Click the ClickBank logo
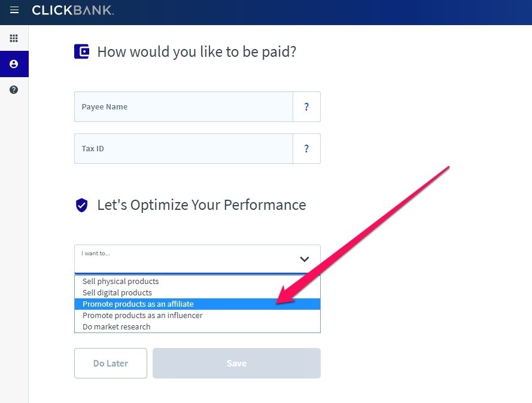The height and width of the screenshot is (403, 532). pyautogui.click(x=72, y=10)
